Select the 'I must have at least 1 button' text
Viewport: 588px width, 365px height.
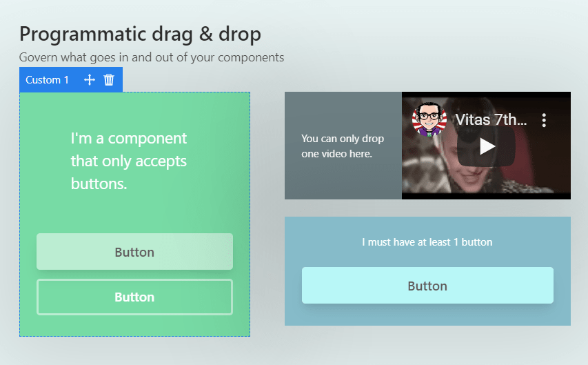click(427, 242)
